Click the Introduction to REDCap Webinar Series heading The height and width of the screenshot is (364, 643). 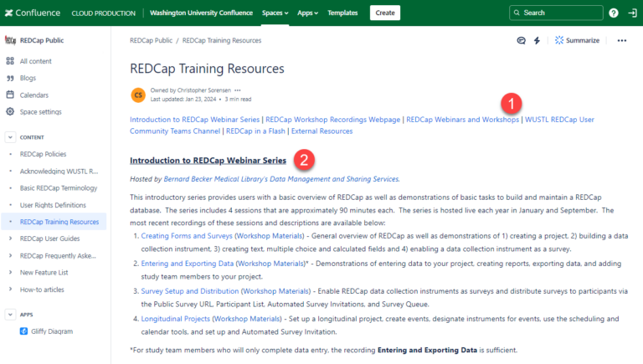(208, 161)
